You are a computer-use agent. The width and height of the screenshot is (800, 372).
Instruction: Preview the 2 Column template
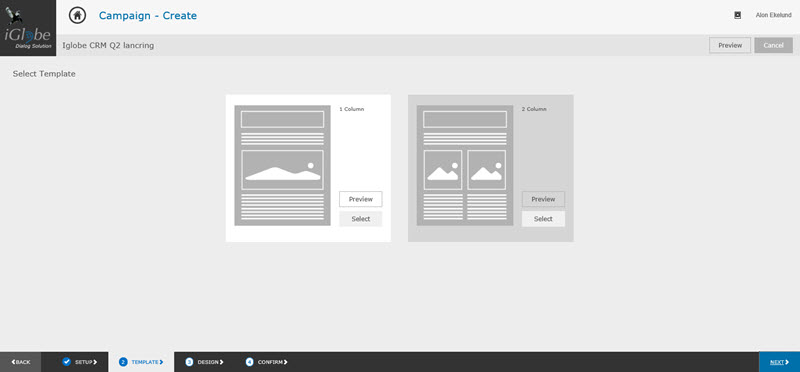543,199
